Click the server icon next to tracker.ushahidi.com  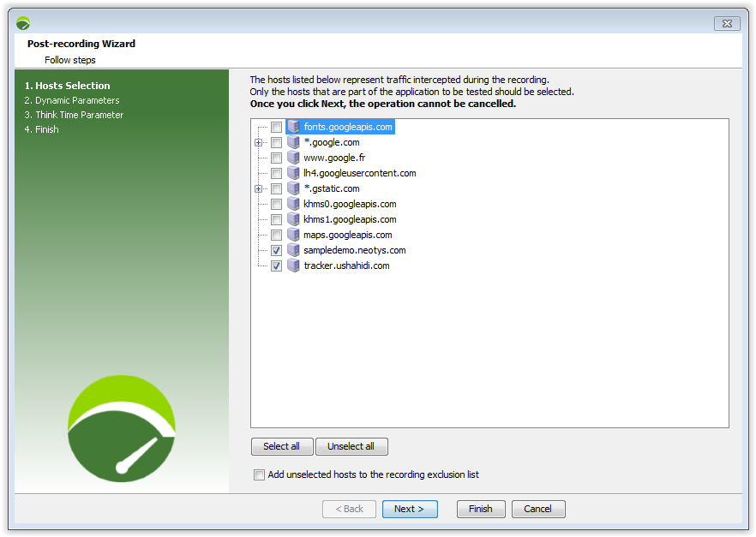coord(293,266)
